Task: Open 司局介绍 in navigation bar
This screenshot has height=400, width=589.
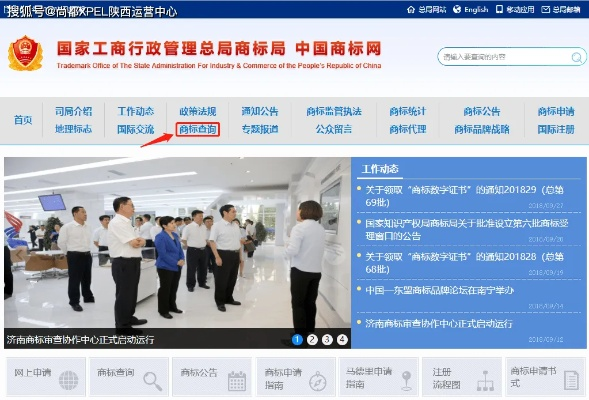Action: point(74,111)
